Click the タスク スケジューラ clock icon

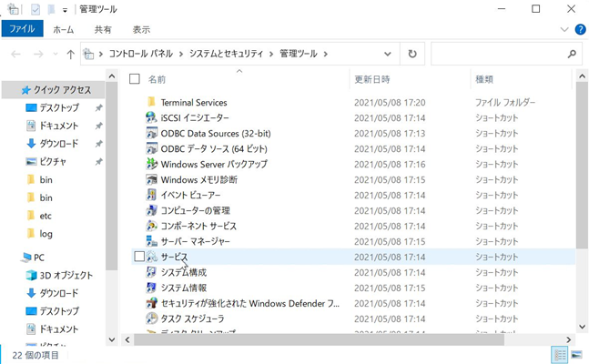click(151, 318)
